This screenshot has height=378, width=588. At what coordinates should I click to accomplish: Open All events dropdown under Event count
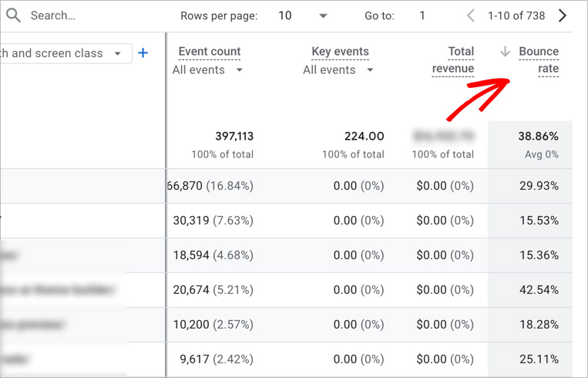click(x=208, y=70)
